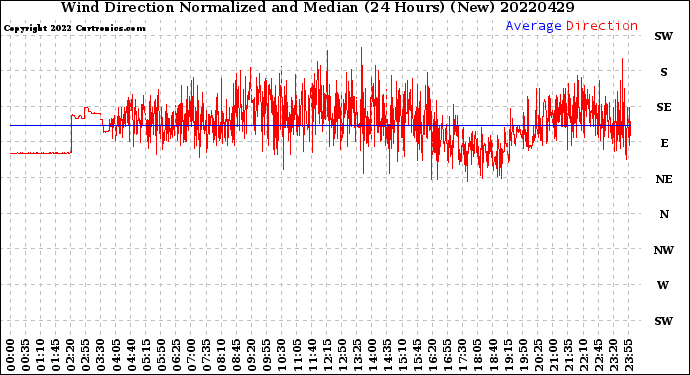Click the "08:45" time axis label
690x375 pixels.
click(237, 355)
